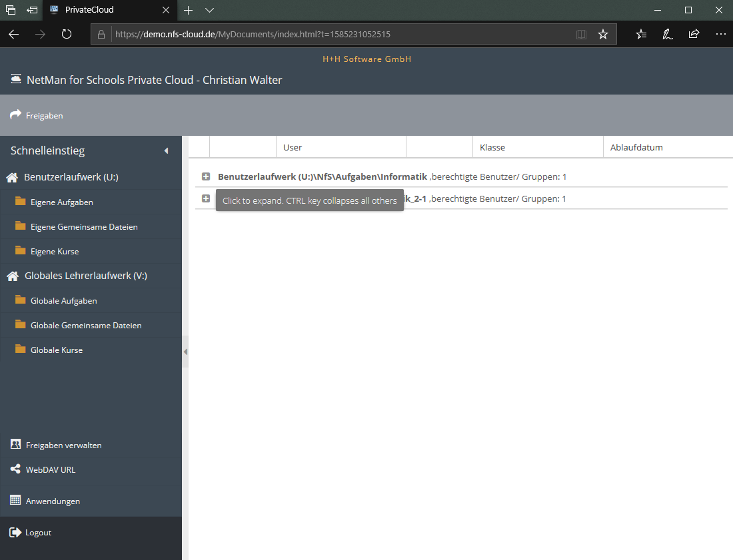The width and height of the screenshot is (733, 560).
Task: Click the Freigaben share arrow icon
Action: click(16, 115)
